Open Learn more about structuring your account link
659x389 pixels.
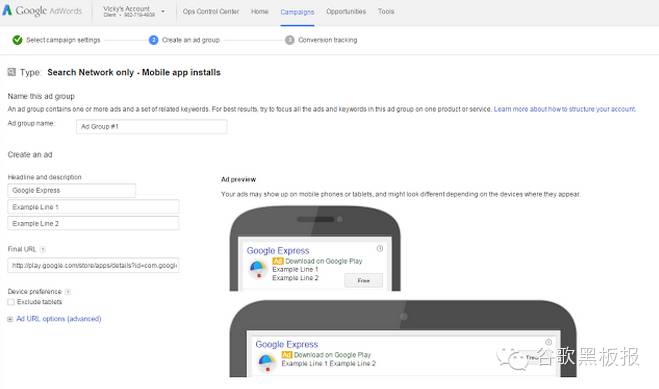564,109
